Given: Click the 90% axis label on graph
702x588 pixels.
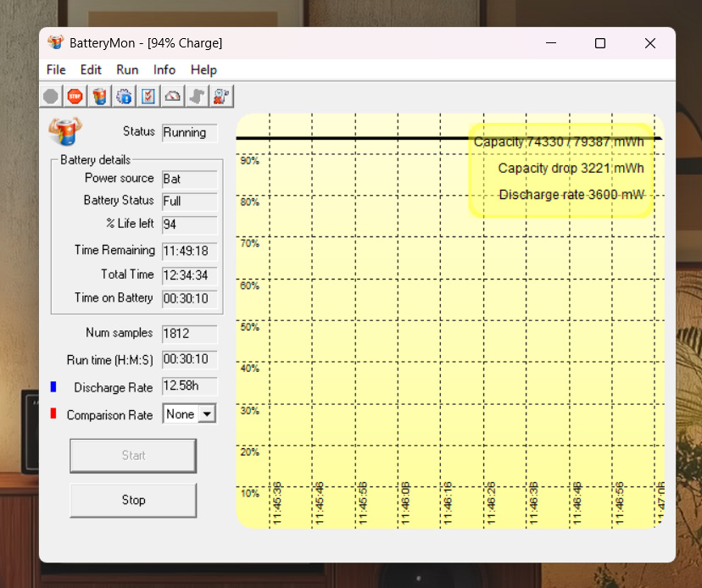Looking at the screenshot, I should tap(250, 161).
